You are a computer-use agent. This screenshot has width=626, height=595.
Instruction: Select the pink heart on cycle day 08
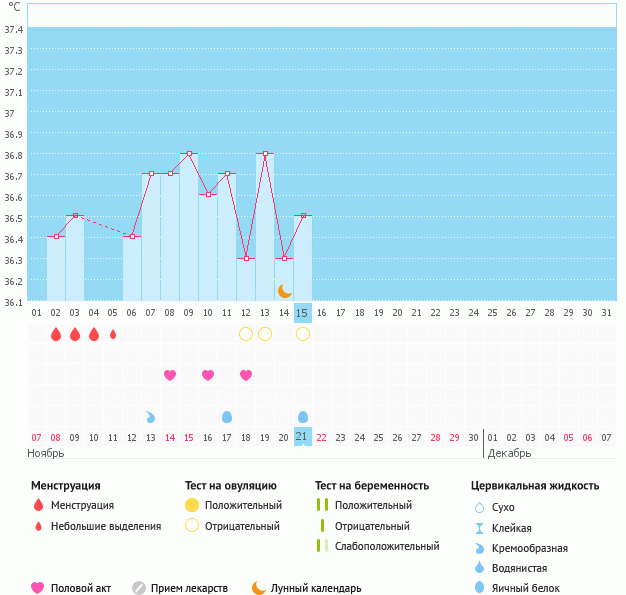pyautogui.click(x=170, y=375)
